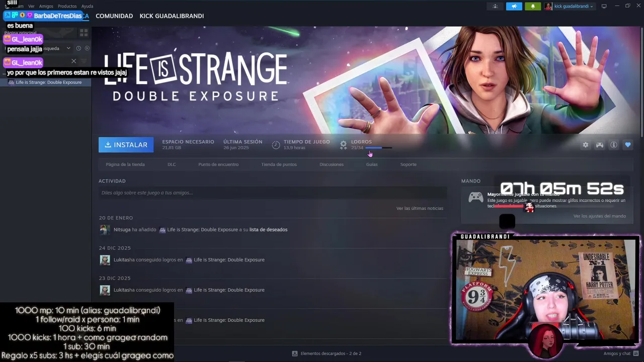644x362 pixels.
Task: Open the Ver menu
Action: pos(31,7)
